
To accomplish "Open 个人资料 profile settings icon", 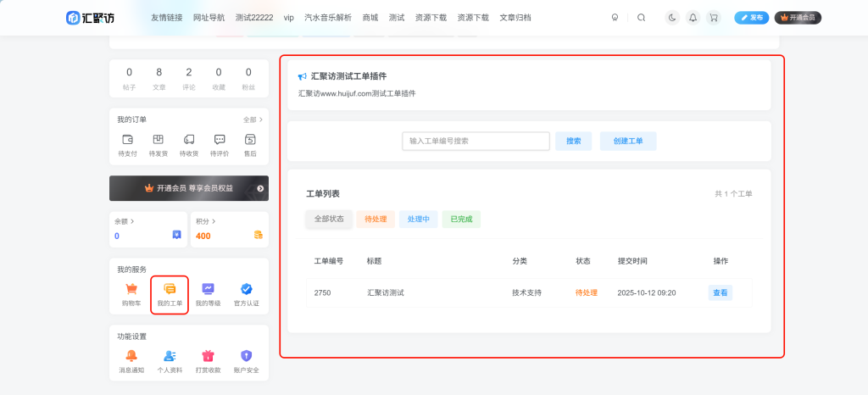I will (170, 360).
